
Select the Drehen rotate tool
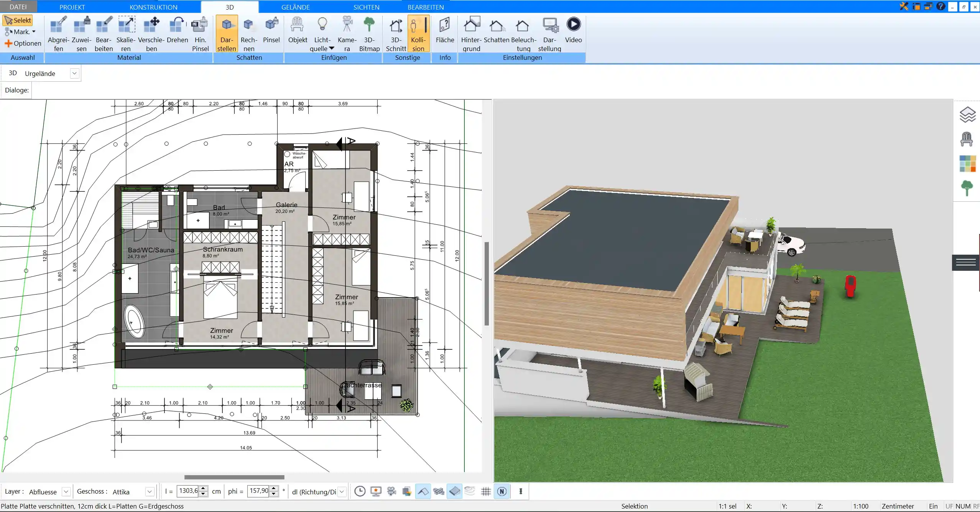[x=177, y=30]
